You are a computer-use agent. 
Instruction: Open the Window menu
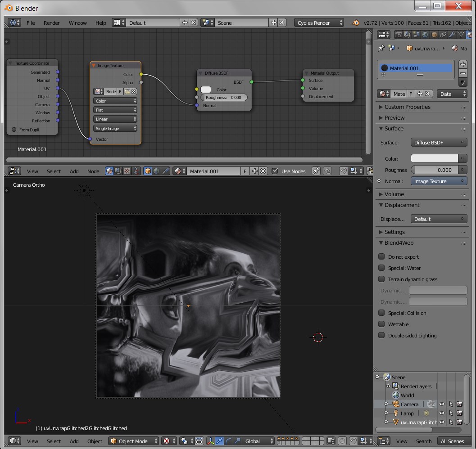pos(78,23)
